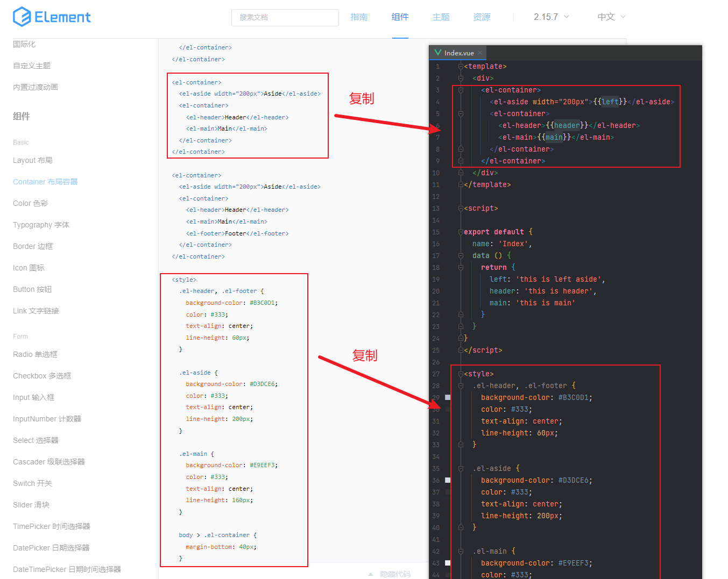
Task: Collapse the export default fold at line 15
Action: tap(461, 232)
